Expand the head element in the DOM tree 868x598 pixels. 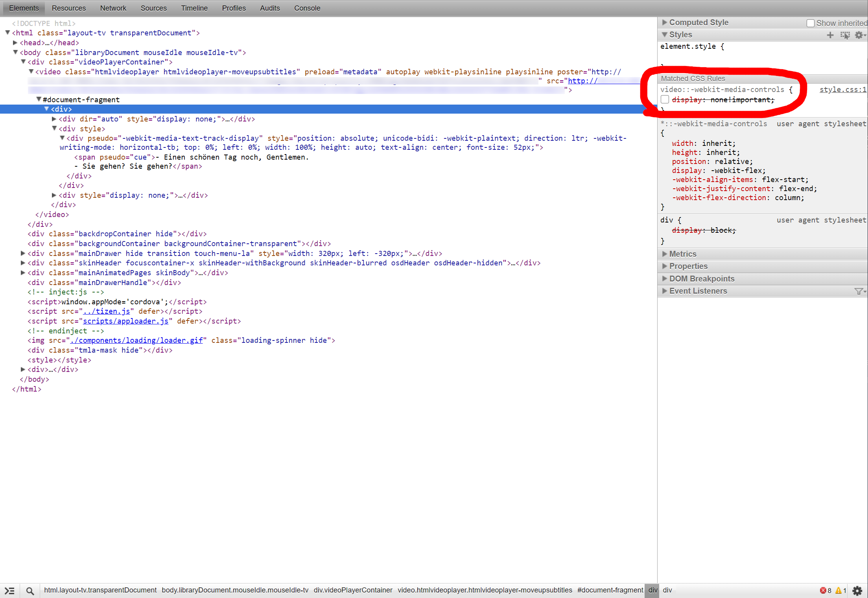15,42
